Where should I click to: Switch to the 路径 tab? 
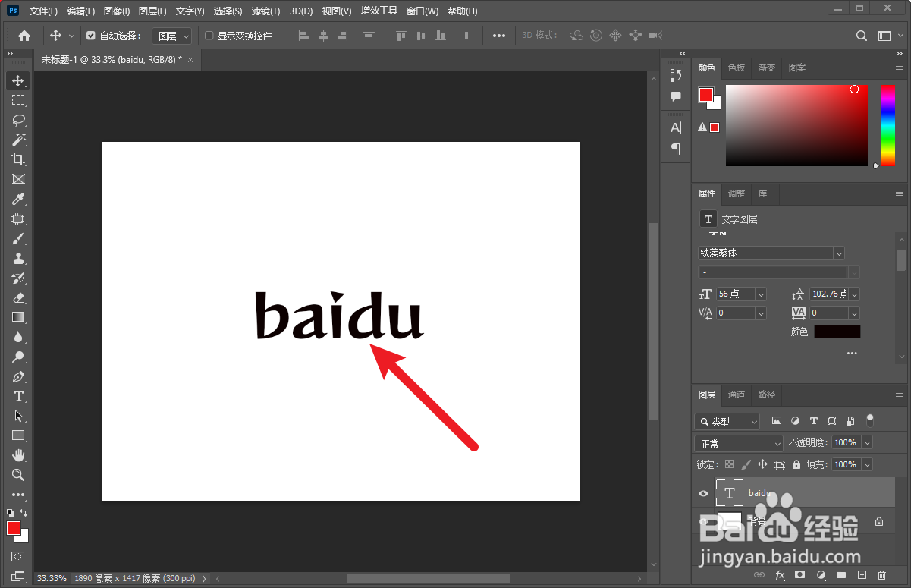point(767,395)
